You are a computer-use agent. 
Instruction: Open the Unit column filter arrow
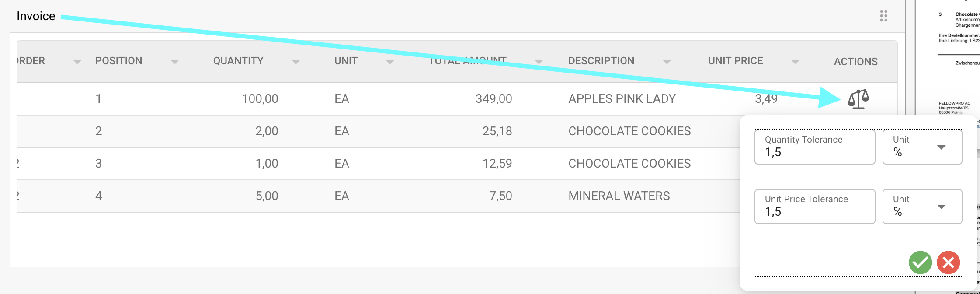[x=390, y=62]
